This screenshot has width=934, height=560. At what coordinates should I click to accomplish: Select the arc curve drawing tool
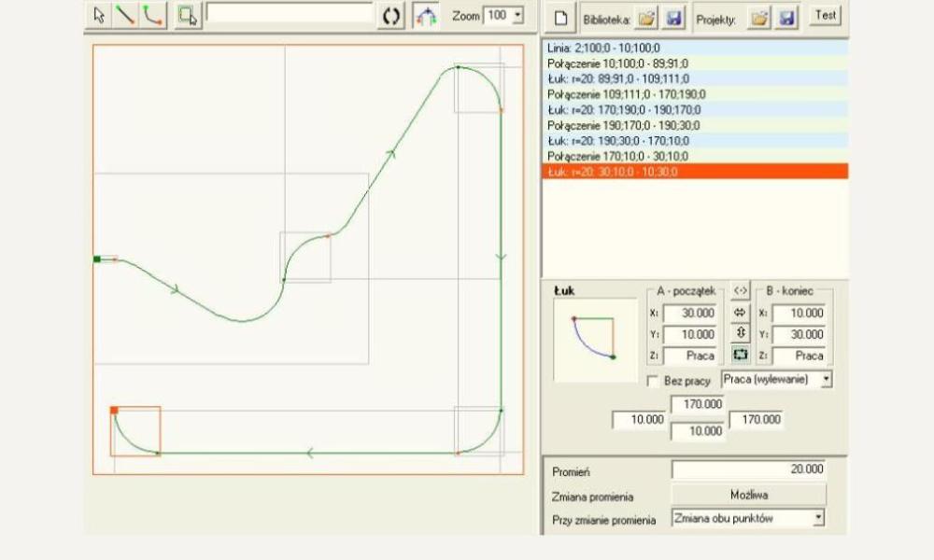154,16
